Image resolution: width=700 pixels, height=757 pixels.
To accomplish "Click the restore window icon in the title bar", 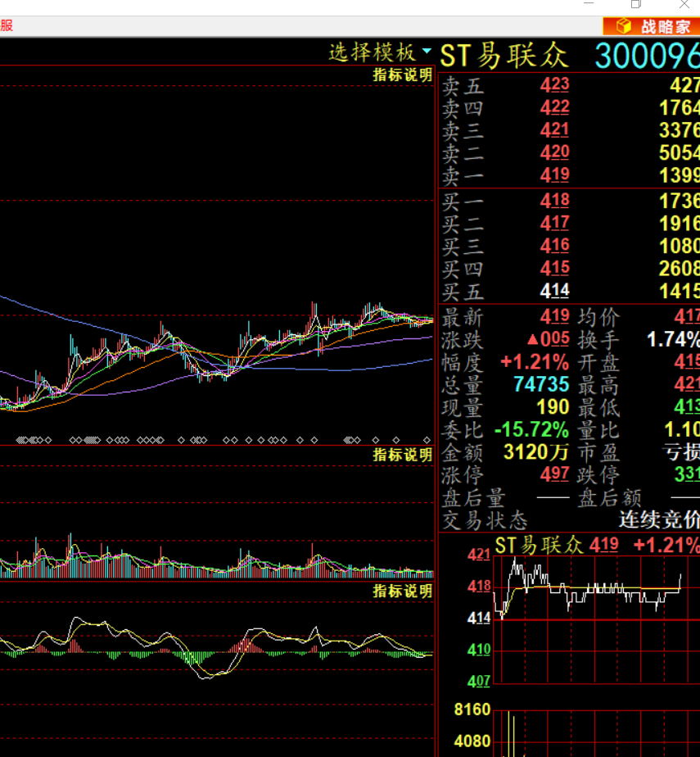I will coord(636,4).
